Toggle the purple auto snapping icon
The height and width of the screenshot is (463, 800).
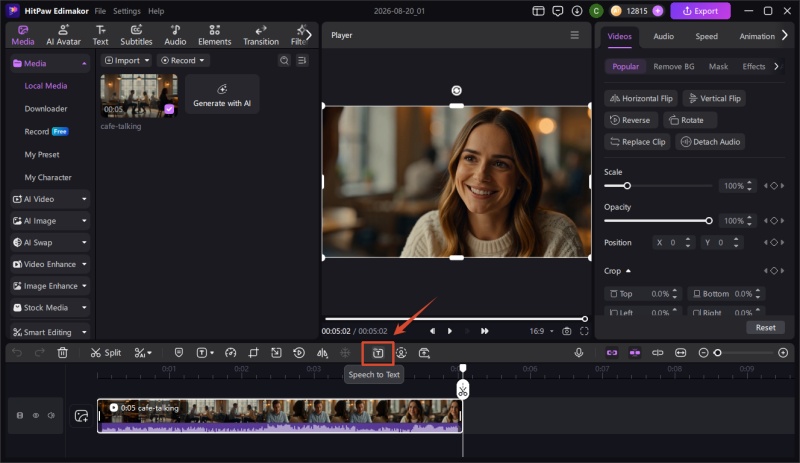click(635, 353)
